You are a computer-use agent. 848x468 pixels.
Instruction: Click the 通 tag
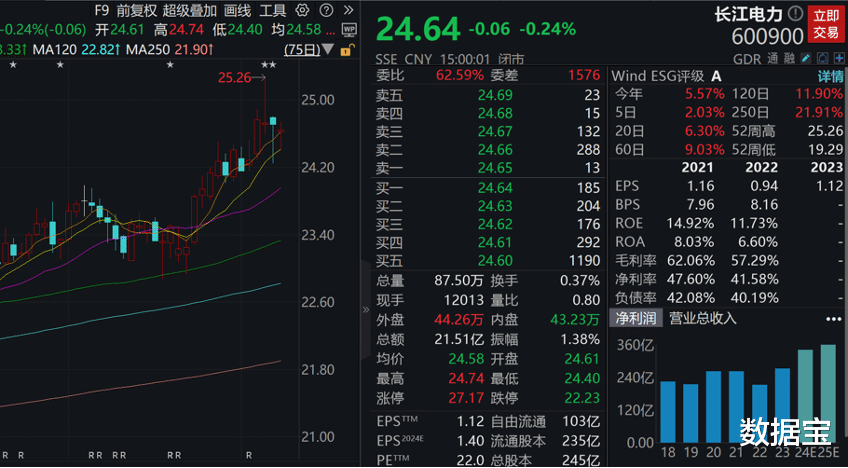pos(772,59)
